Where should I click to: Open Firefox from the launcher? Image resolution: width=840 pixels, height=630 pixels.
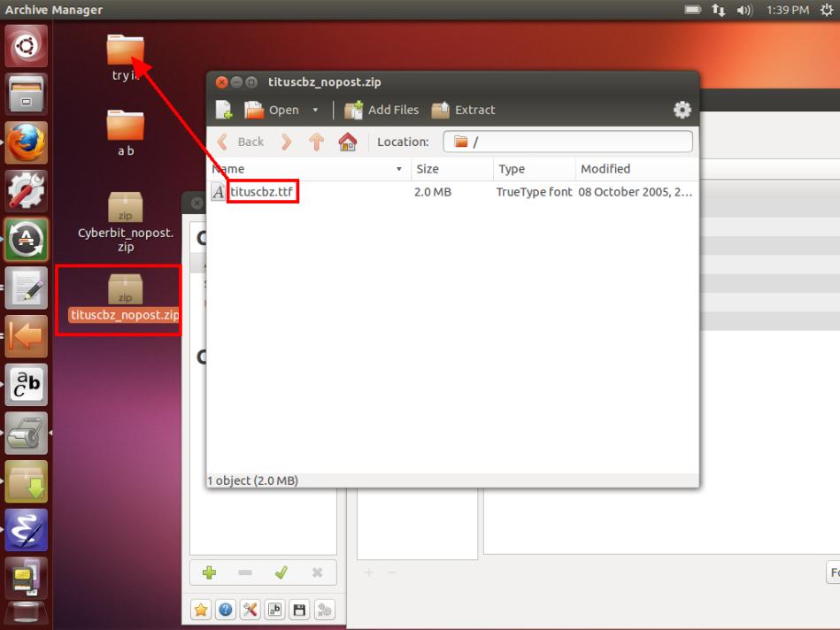(x=27, y=142)
